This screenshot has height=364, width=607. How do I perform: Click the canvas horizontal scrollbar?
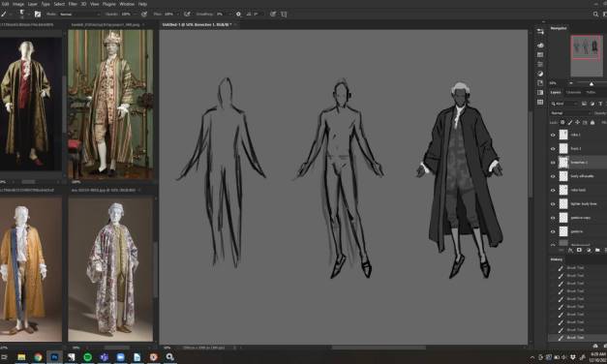(379, 348)
